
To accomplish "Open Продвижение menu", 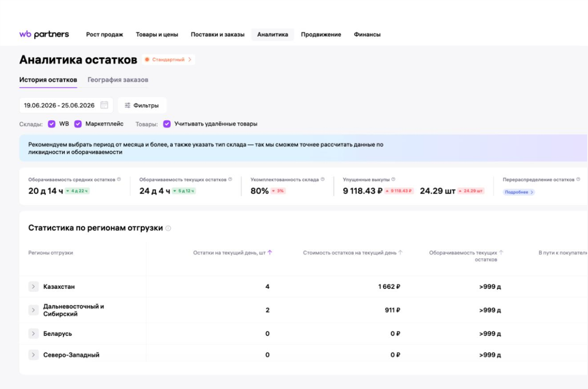I will point(321,35).
